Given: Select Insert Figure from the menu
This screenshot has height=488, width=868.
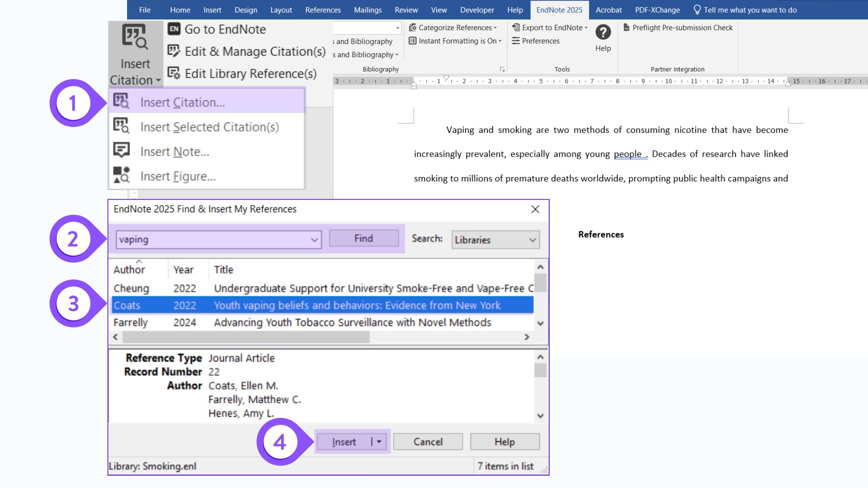Looking at the screenshot, I should pos(178,176).
